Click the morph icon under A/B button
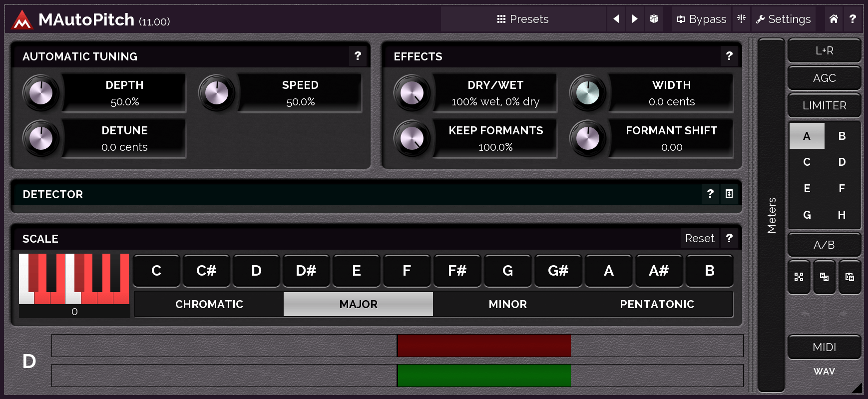This screenshot has width=868, height=399. [x=799, y=277]
